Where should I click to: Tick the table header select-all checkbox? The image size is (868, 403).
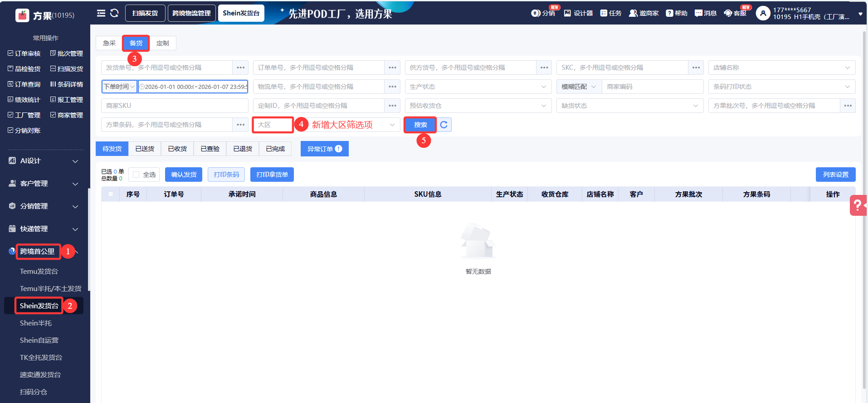click(x=111, y=194)
